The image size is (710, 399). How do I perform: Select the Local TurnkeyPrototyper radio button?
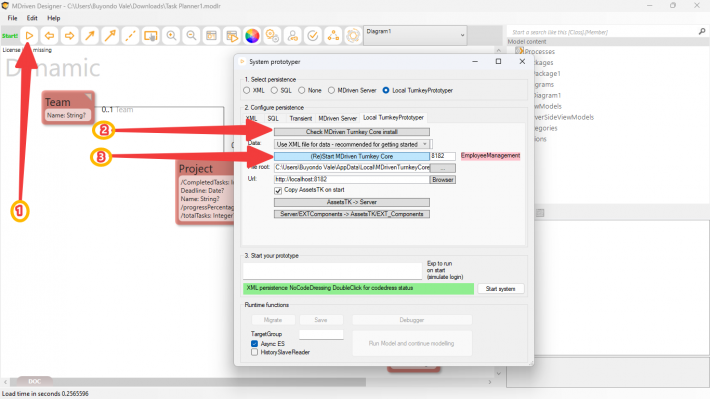(x=386, y=90)
